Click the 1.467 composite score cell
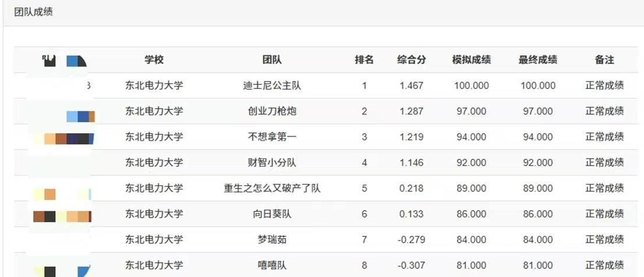The image size is (644, 277). pyautogui.click(x=412, y=86)
